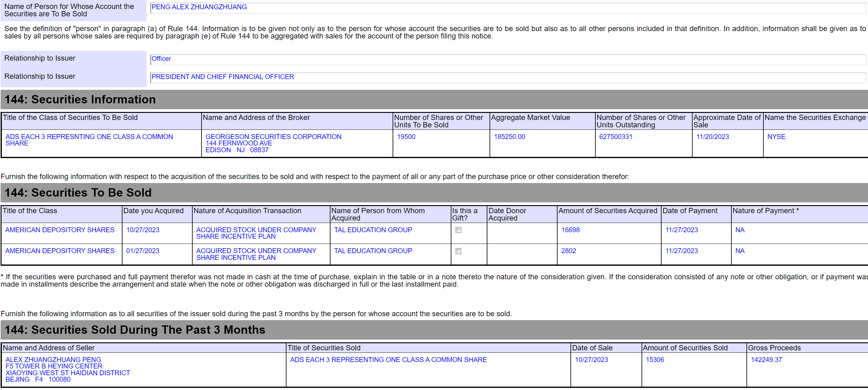The height and width of the screenshot is (390, 868).
Task: Click the PENG ALEX ZHUANGZHUANG name field
Action: [199, 7]
